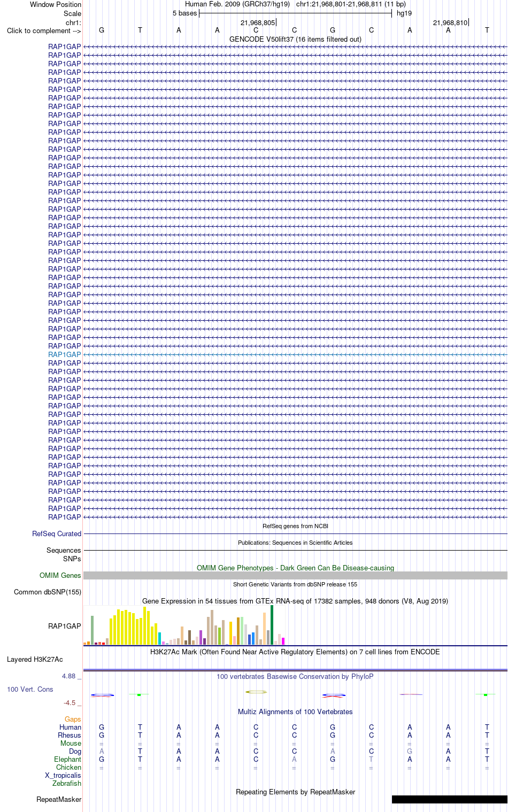Click the tallest dark green GTEx expression bar

pos(272,625)
